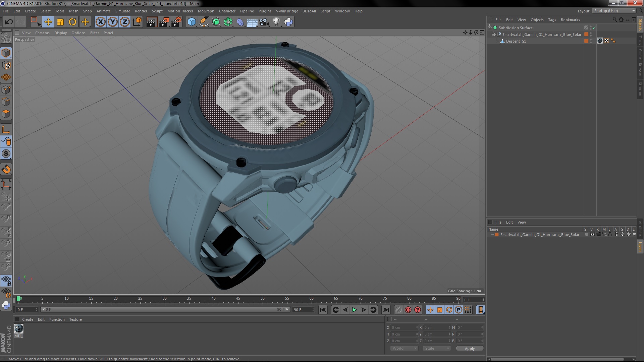644x362 pixels.
Task: Open Material Manager Texture menu
Action: click(x=75, y=319)
